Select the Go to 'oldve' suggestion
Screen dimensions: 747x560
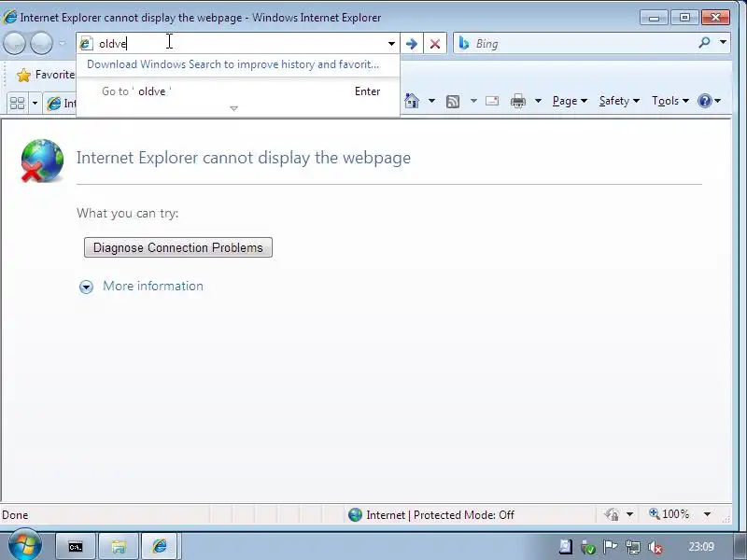click(x=238, y=91)
